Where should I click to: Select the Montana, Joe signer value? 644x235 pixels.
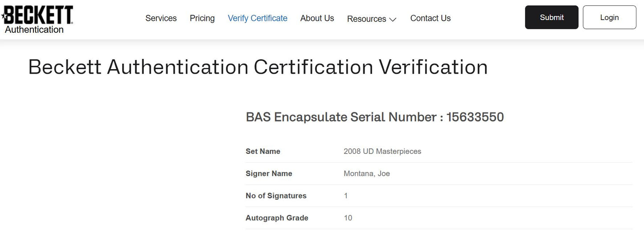366,173
